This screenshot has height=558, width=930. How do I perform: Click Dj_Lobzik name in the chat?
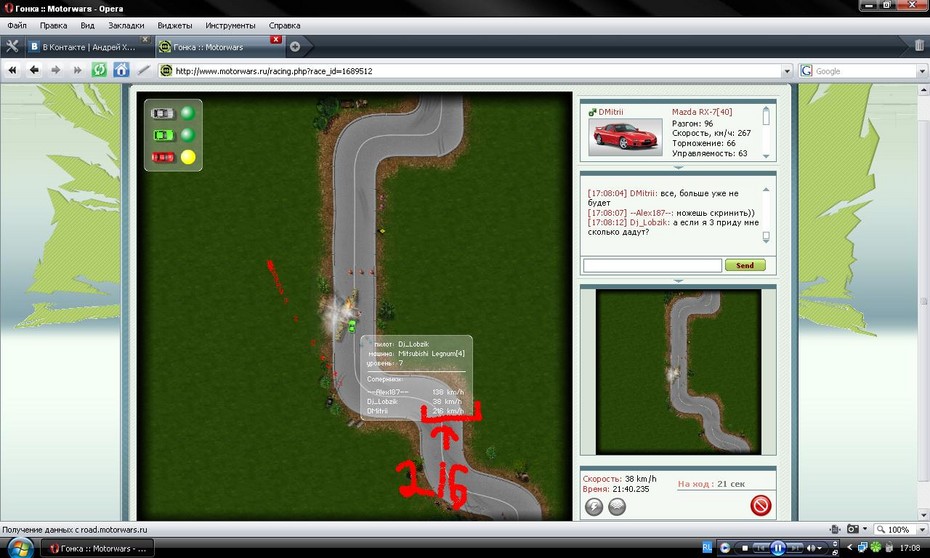(649, 222)
